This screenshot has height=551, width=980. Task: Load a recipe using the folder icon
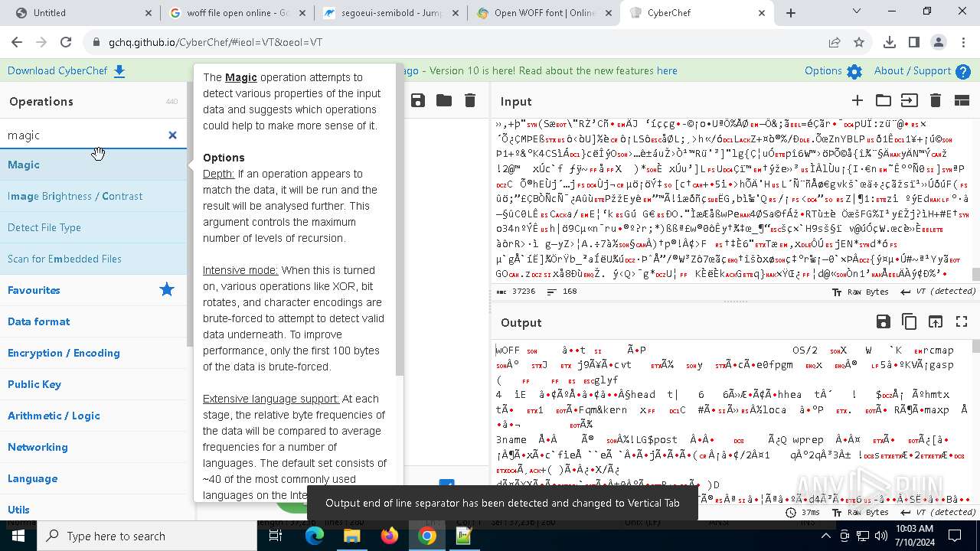click(x=444, y=100)
